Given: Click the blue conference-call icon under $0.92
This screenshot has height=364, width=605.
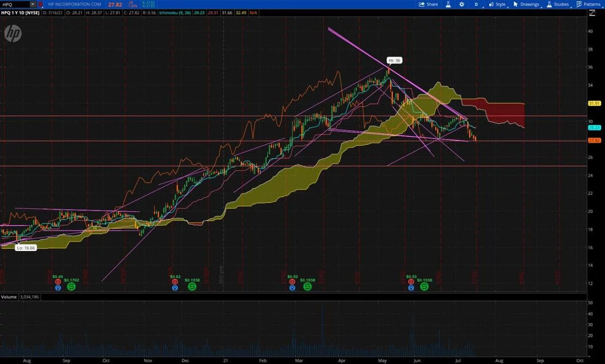Looking at the screenshot, I should (291, 288).
